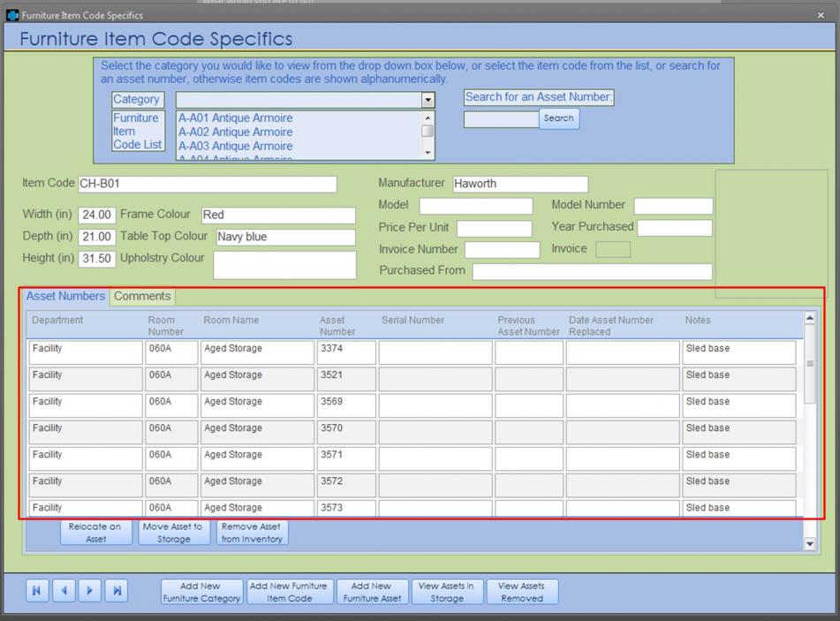840x621 pixels.
Task: Click the Upholstry Colour field
Action: tap(284, 265)
